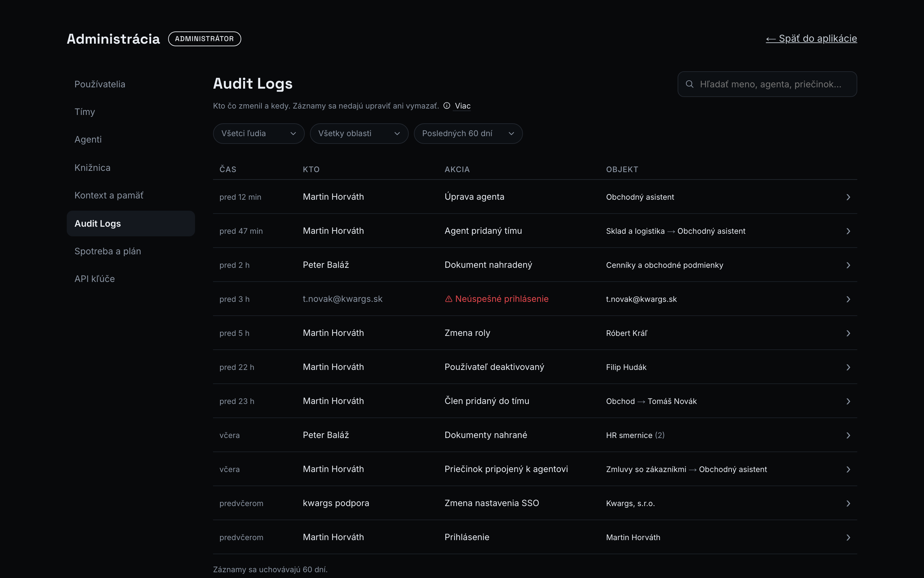The width and height of the screenshot is (924, 578).
Task: Click the HR smernice (2) object cell
Action: (x=635, y=435)
